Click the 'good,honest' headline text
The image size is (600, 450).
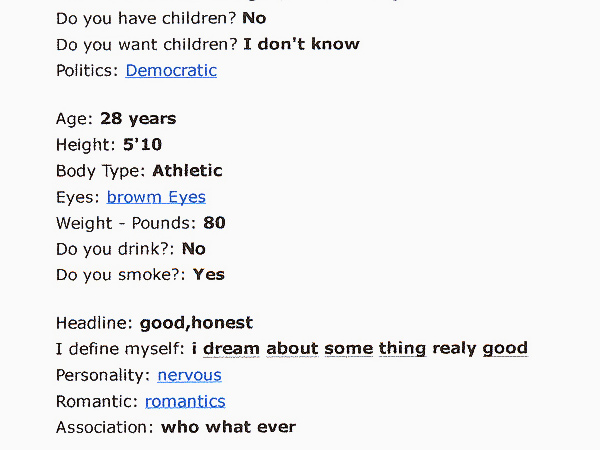pyautogui.click(x=196, y=323)
